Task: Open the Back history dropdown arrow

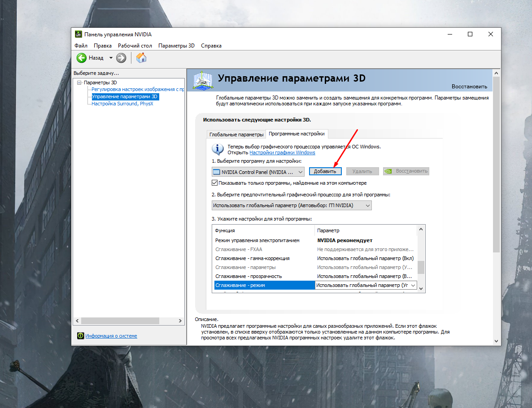Action: (111, 58)
